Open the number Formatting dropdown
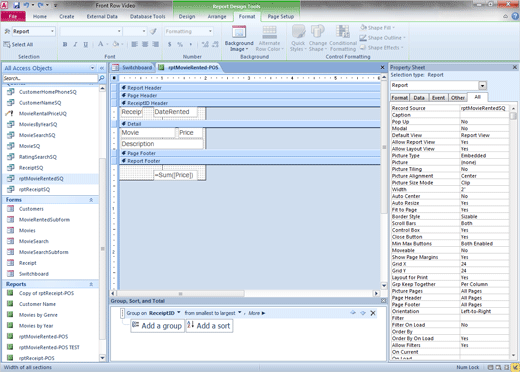The width and height of the screenshot is (520, 372). (x=210, y=31)
